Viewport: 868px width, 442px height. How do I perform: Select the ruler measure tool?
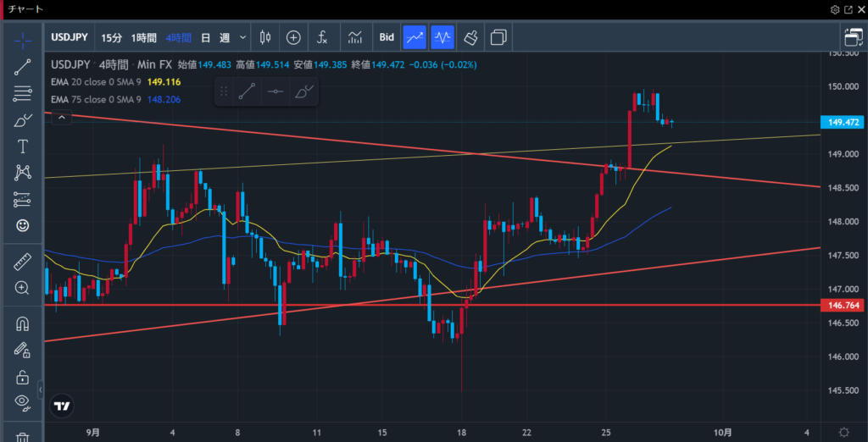pos(23,262)
